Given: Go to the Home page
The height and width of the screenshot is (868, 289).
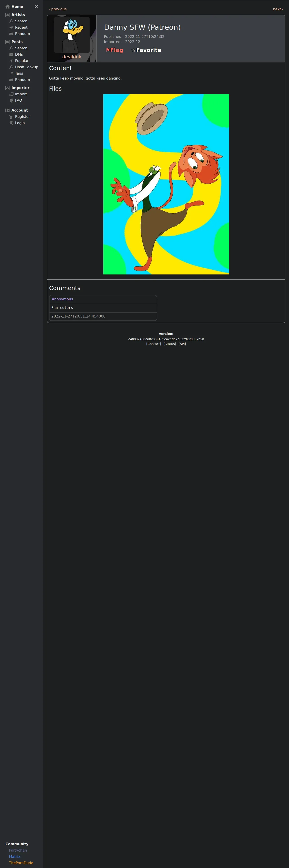Looking at the screenshot, I should pyautogui.click(x=17, y=7).
